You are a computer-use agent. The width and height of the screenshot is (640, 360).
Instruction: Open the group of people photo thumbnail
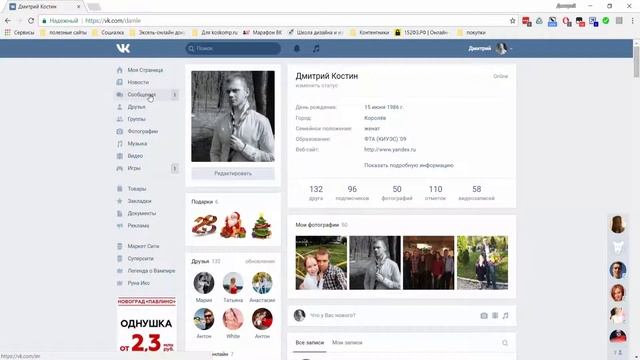pyautogui.click(x=429, y=263)
